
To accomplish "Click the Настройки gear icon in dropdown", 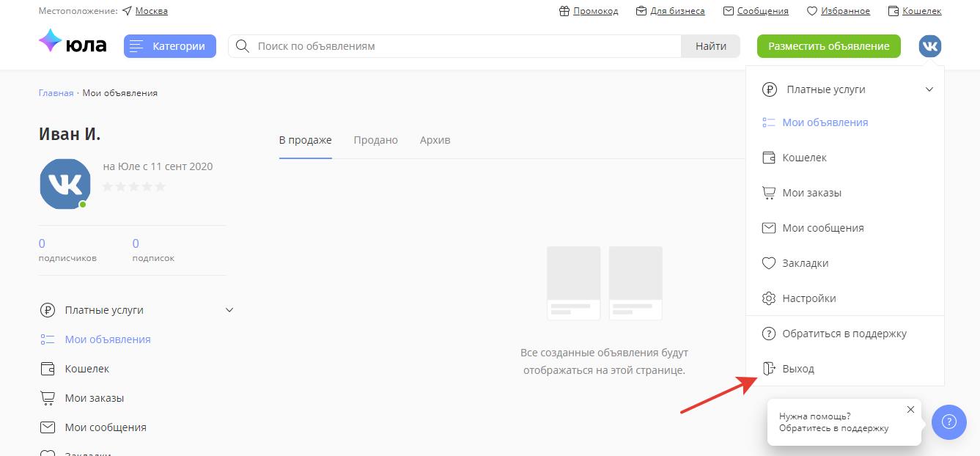I will click(x=769, y=298).
